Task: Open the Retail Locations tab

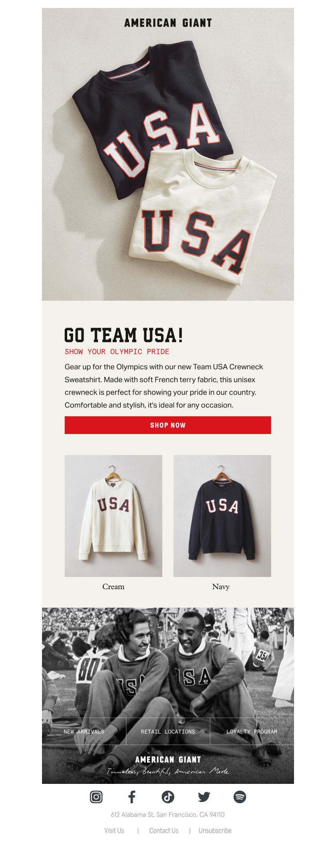Action: (168, 731)
